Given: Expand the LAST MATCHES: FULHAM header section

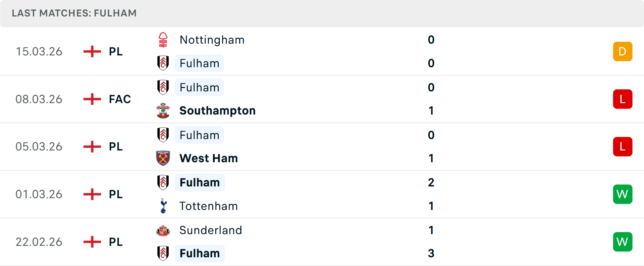Looking at the screenshot, I should click(x=74, y=13).
